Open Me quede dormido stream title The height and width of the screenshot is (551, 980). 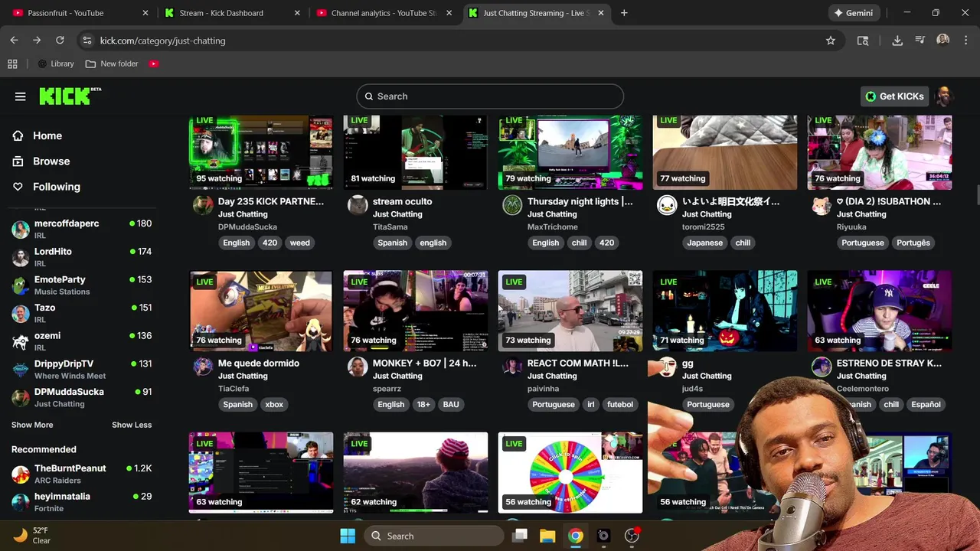[x=259, y=363]
